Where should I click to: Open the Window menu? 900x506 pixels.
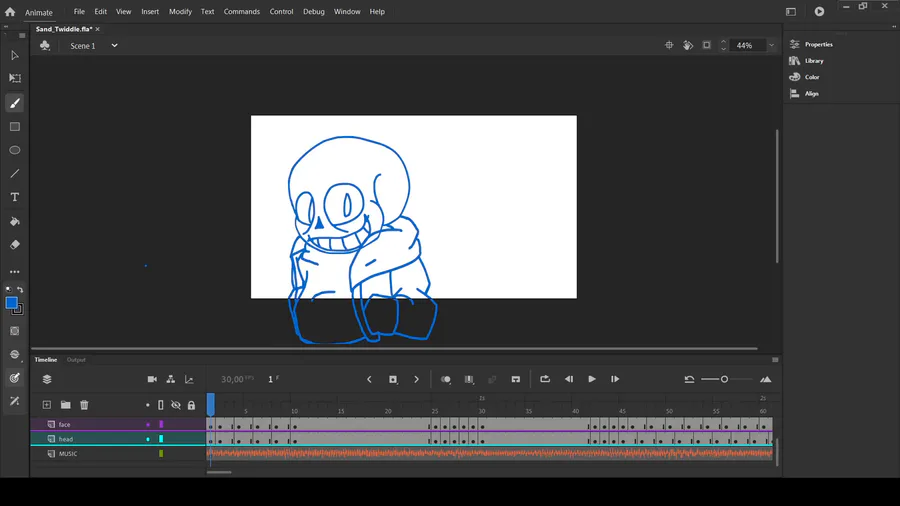coord(347,11)
